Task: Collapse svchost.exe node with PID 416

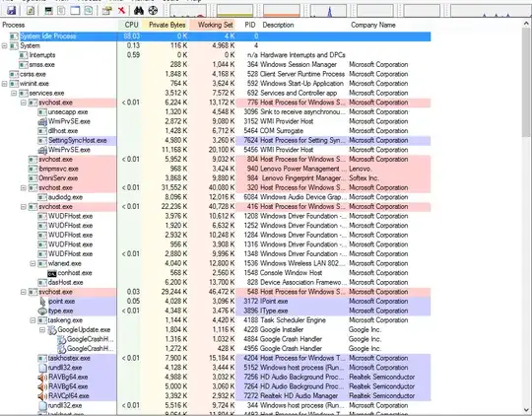Action: pos(24,207)
